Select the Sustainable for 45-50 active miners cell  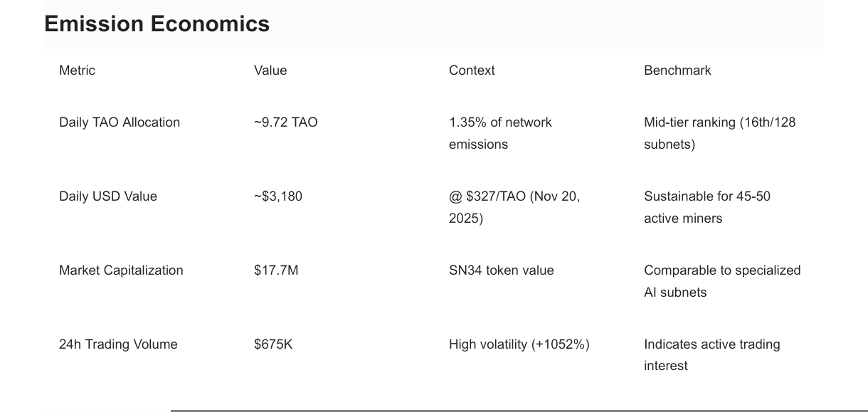706,207
